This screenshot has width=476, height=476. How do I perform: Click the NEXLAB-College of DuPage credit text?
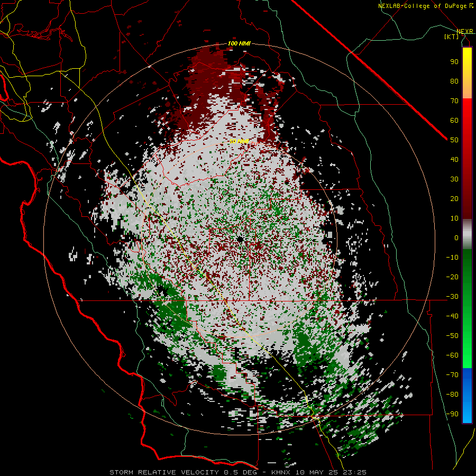(425, 6)
